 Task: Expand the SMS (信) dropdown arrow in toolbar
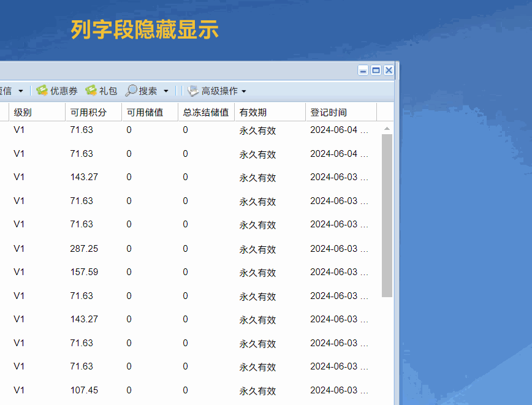coord(21,91)
